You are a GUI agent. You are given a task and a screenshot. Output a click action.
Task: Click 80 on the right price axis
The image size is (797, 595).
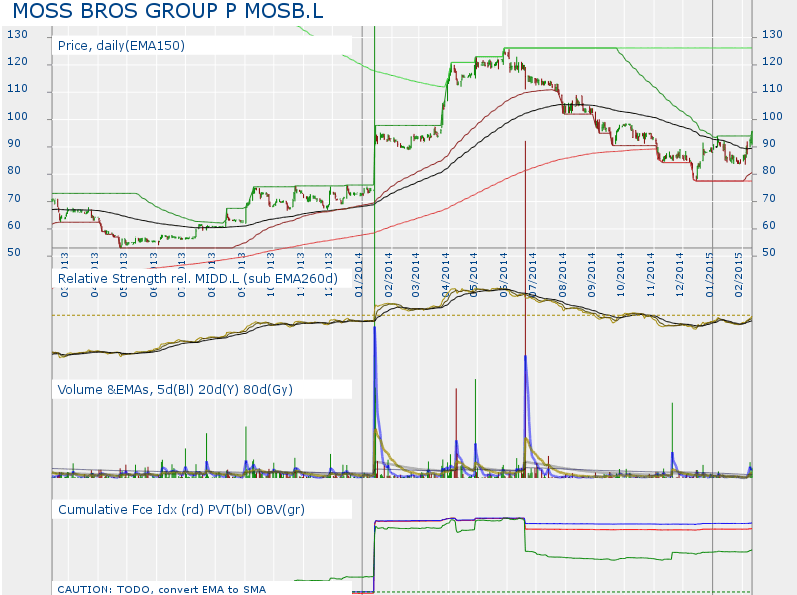point(769,171)
